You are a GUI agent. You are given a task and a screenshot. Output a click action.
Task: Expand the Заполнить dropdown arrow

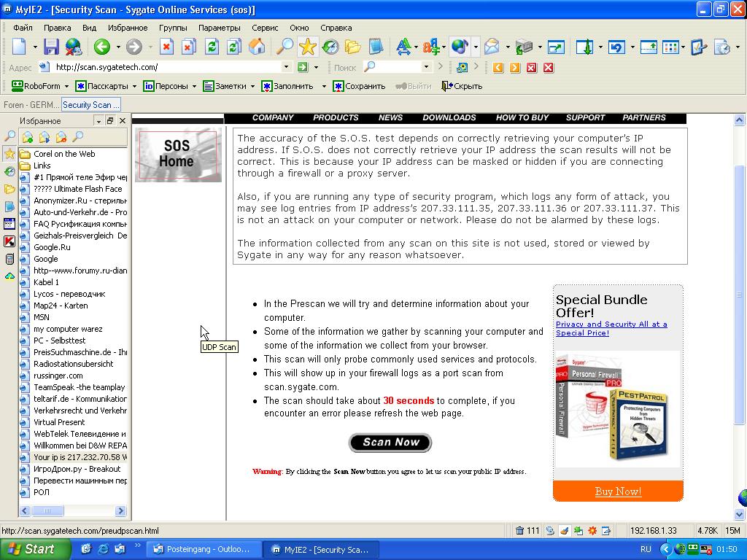click(x=324, y=87)
